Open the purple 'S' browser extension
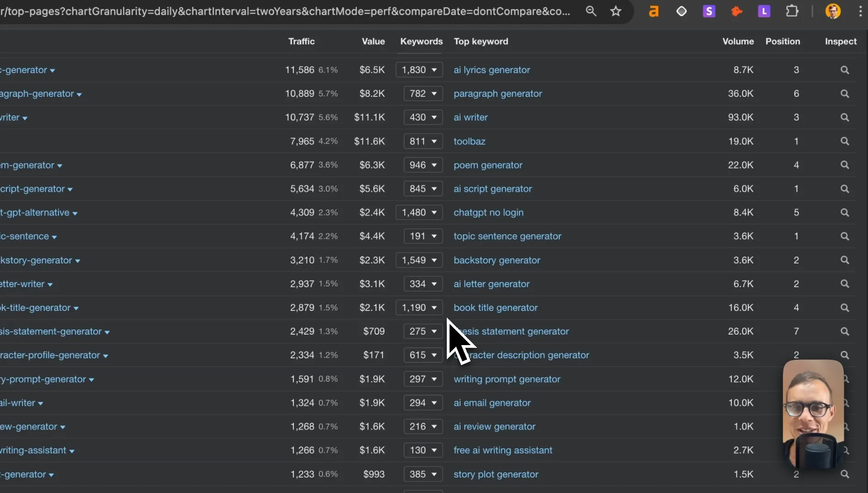 (x=709, y=11)
